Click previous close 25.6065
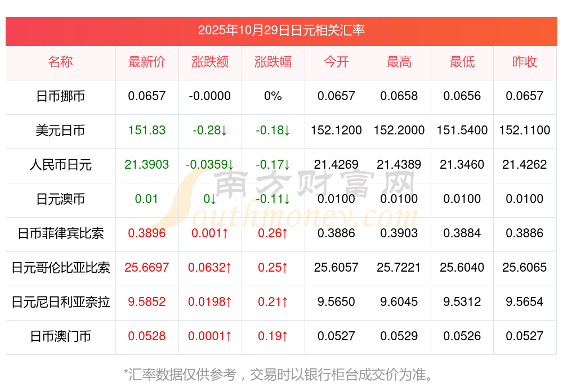Screen dimensions: 563x392 (525, 268)
